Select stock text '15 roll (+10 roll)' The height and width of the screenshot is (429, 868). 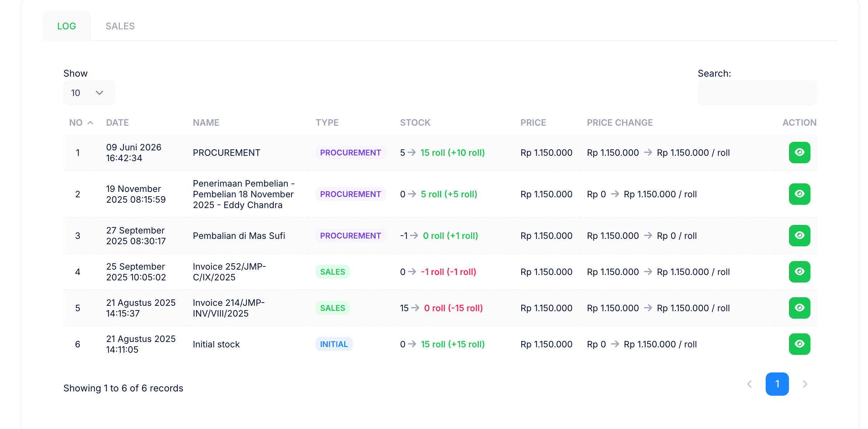coord(453,153)
